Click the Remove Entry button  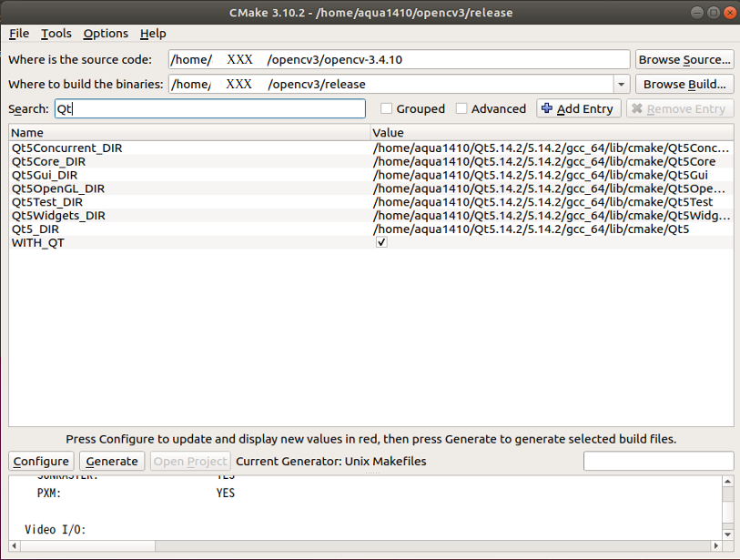coord(680,108)
